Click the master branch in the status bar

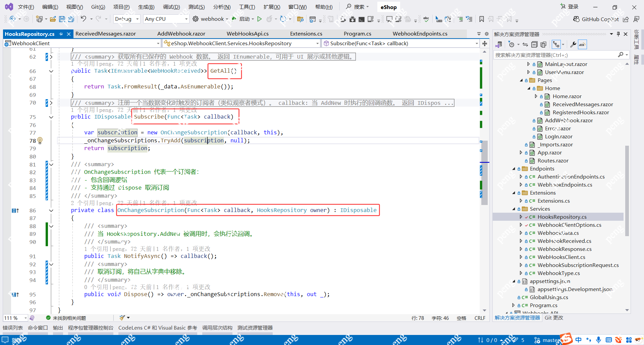547,340
